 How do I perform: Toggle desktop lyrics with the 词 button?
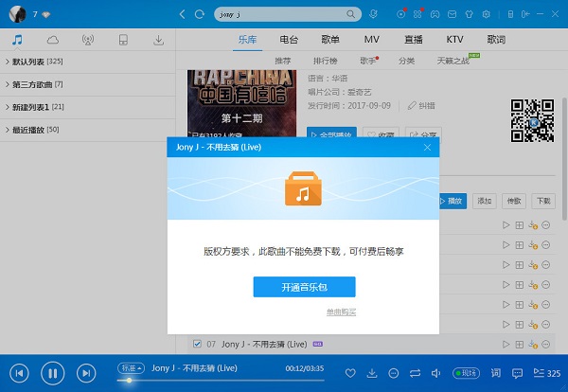pyautogui.click(x=496, y=373)
